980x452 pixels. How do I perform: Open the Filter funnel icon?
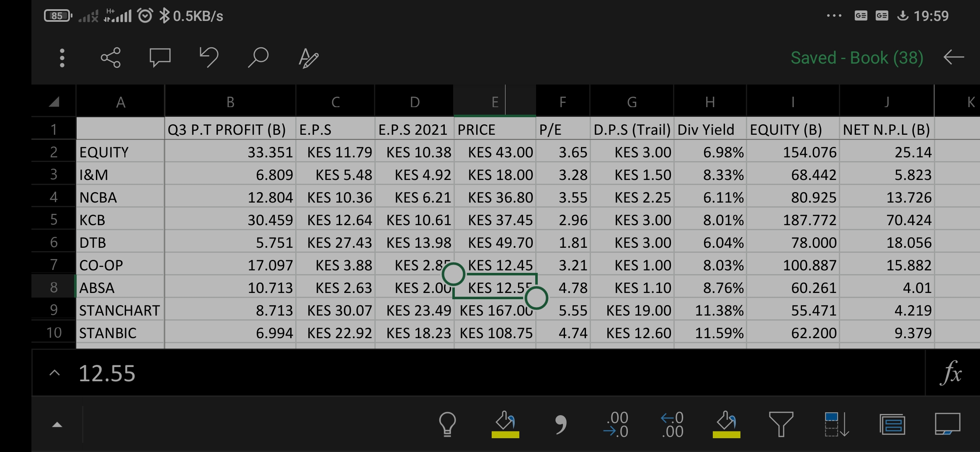pos(781,424)
